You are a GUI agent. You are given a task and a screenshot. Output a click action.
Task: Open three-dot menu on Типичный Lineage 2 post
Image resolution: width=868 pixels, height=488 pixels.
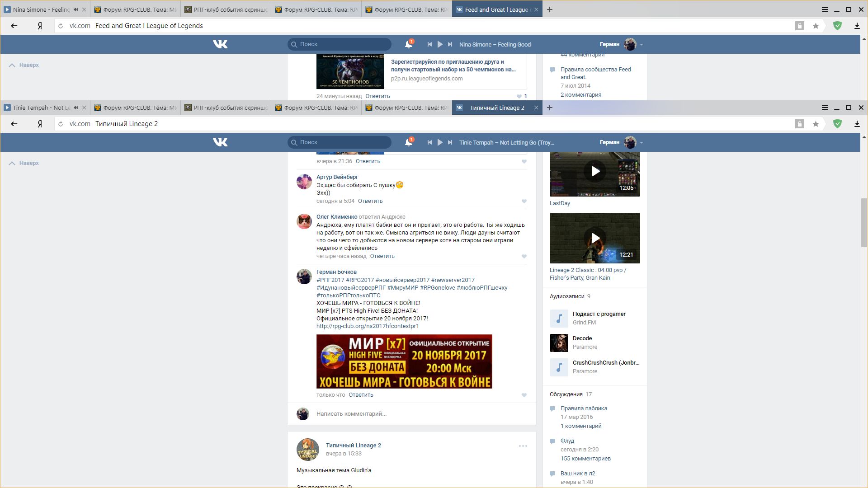click(x=523, y=446)
